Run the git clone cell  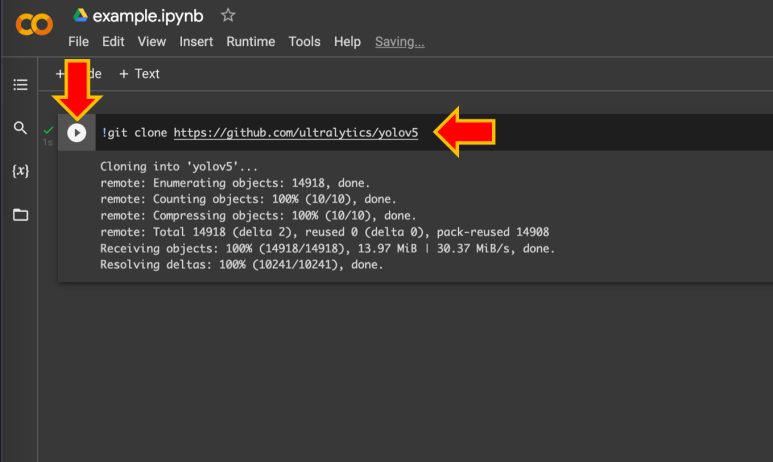tap(77, 132)
